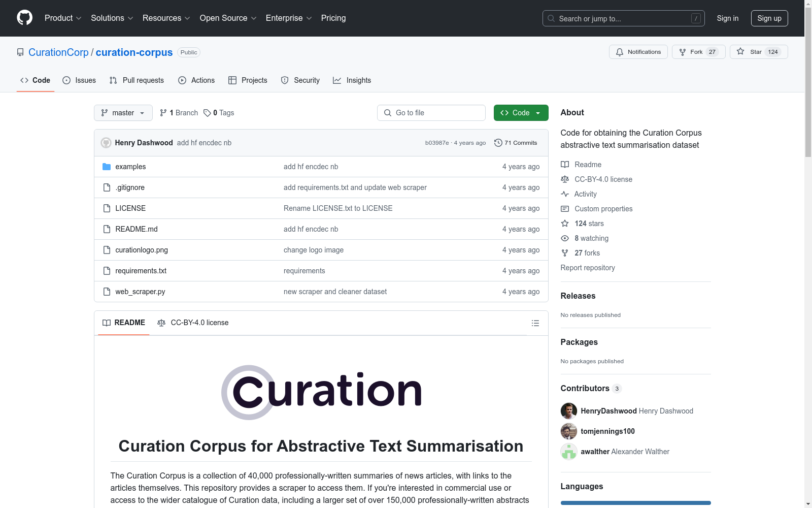Screen dimensions: 812x508
Task: Click Henry Dashwood's commit avatar
Action: [x=106, y=143]
